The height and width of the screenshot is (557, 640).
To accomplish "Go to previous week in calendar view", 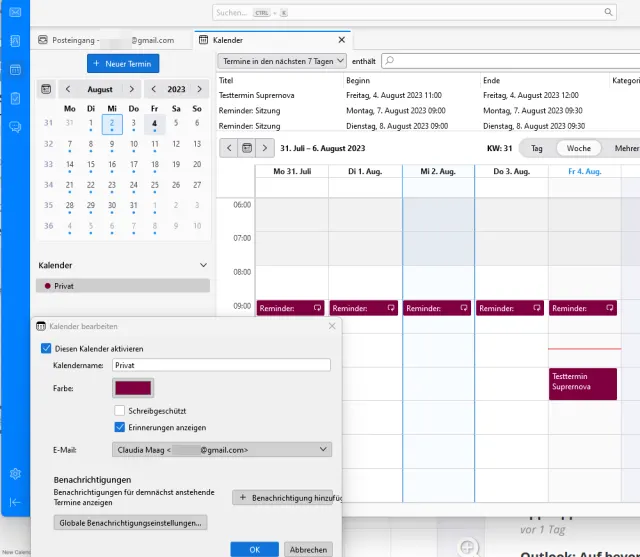I will 228,148.
